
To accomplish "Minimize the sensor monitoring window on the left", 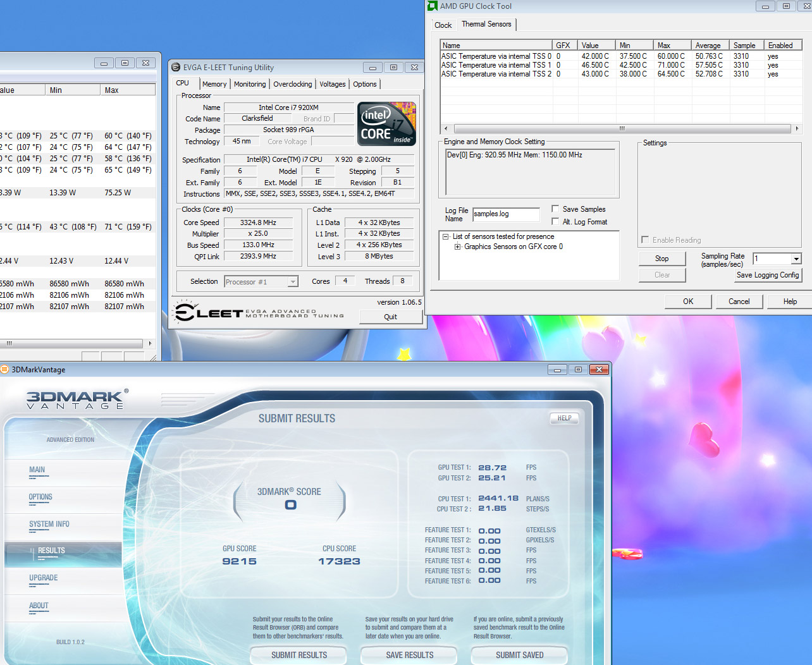I will tap(104, 63).
